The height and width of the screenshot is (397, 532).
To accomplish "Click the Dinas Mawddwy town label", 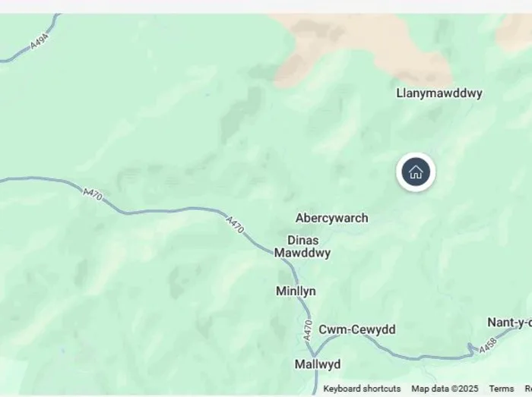I will coord(302,247).
